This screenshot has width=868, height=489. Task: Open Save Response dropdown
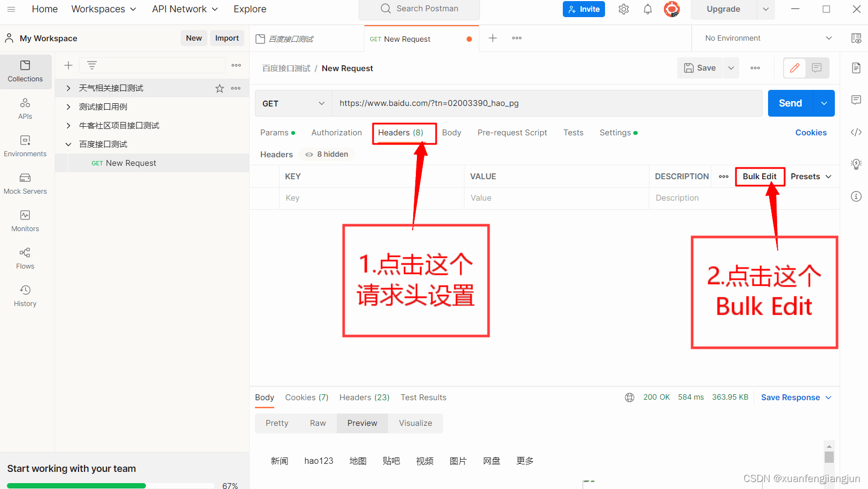click(x=796, y=398)
